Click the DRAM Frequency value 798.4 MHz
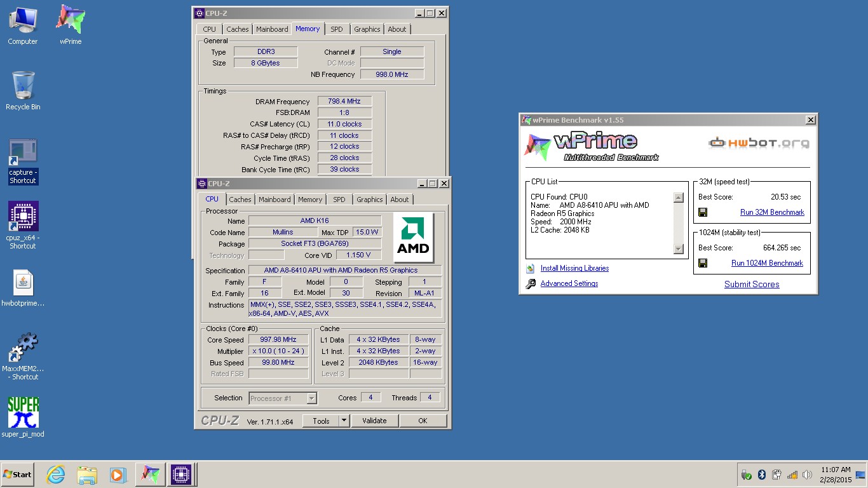 click(x=344, y=102)
